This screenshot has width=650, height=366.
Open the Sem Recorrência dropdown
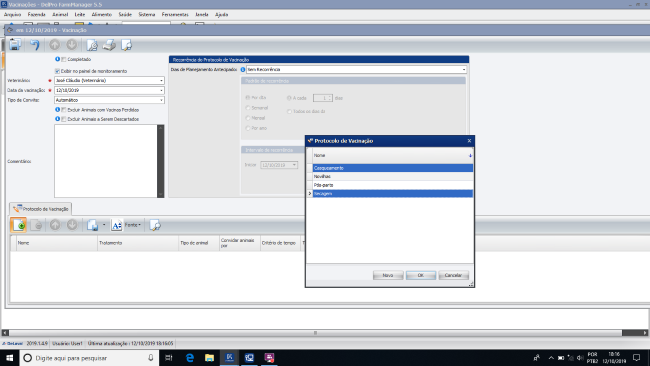pyautogui.click(x=464, y=70)
